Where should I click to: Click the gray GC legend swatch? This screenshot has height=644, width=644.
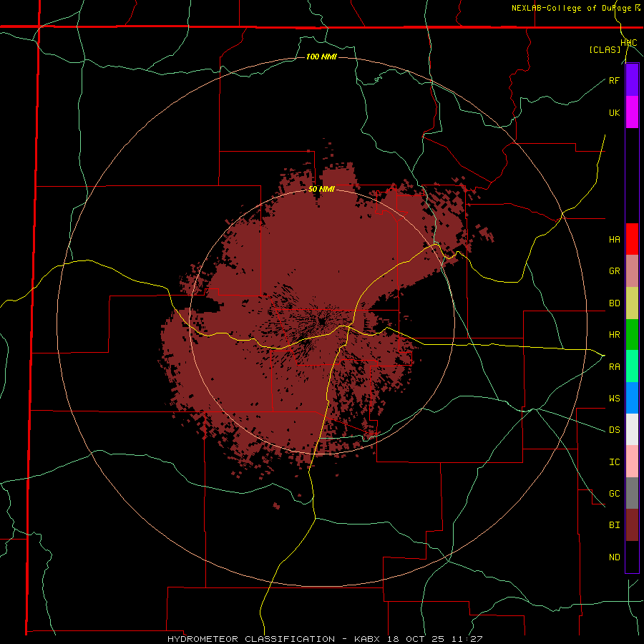pyautogui.click(x=632, y=493)
